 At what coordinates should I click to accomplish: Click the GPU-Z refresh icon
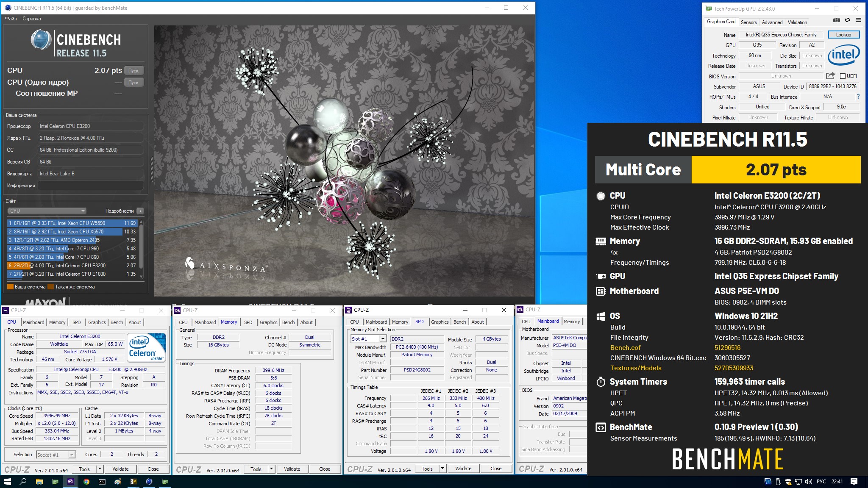[847, 20]
